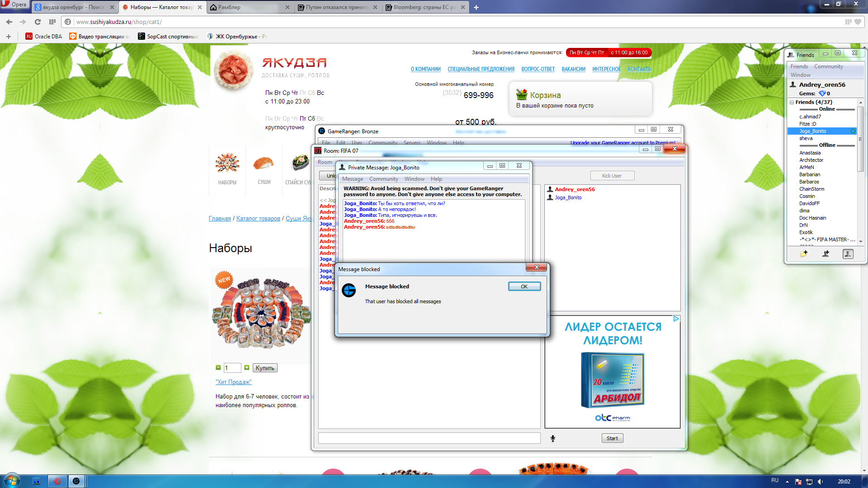The height and width of the screenshot is (488, 868).
Task: Toggle the microphone icon in room window
Action: tap(552, 438)
